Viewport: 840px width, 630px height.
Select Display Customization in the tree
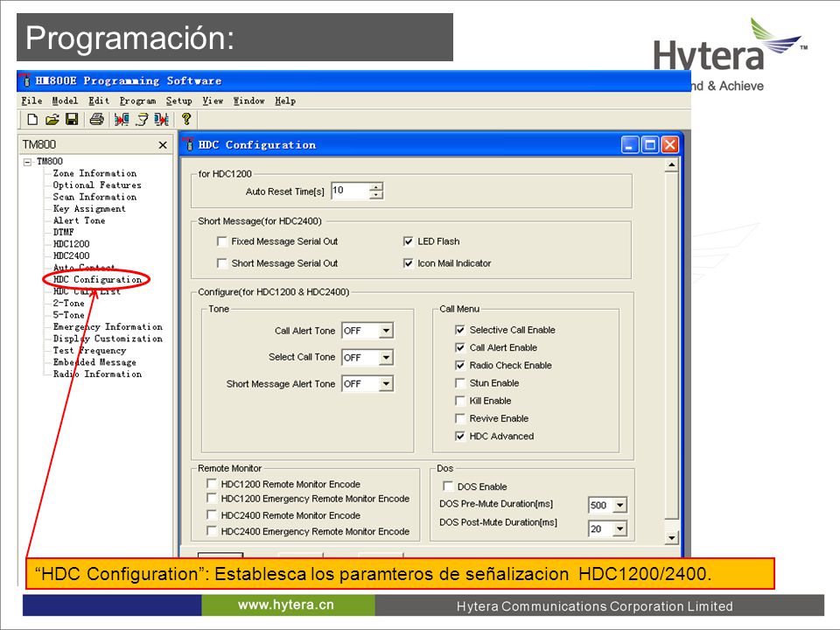pos(108,339)
